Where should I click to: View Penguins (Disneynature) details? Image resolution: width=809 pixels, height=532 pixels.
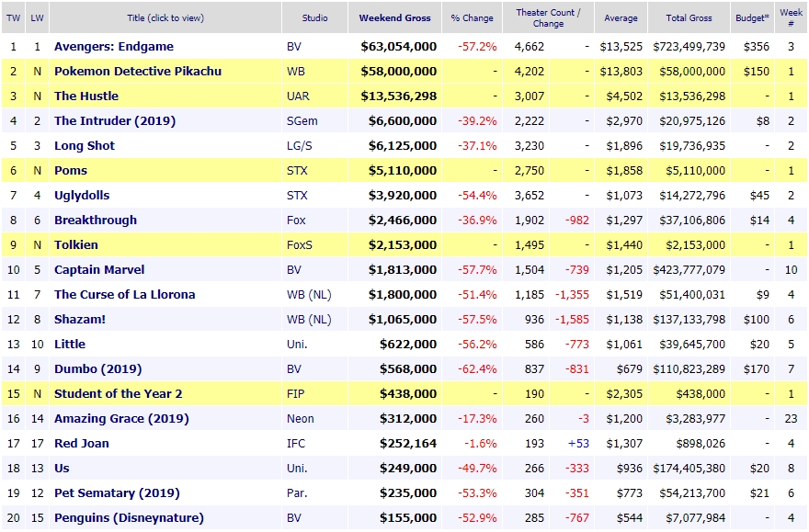[x=129, y=517]
